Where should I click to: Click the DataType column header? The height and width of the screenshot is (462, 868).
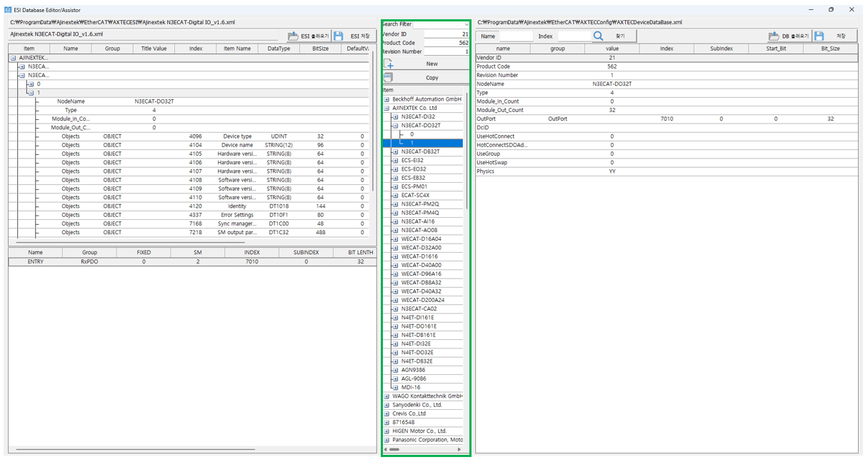pyautogui.click(x=279, y=49)
